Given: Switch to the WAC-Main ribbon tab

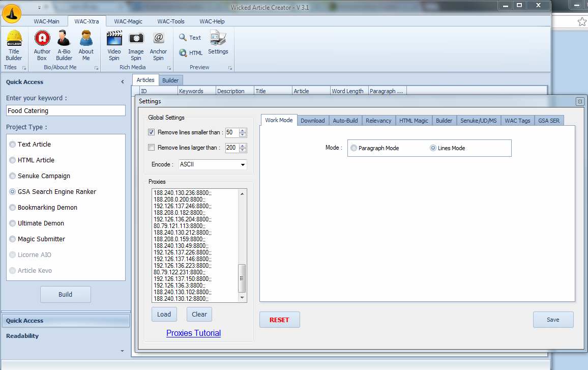Looking at the screenshot, I should [46, 21].
